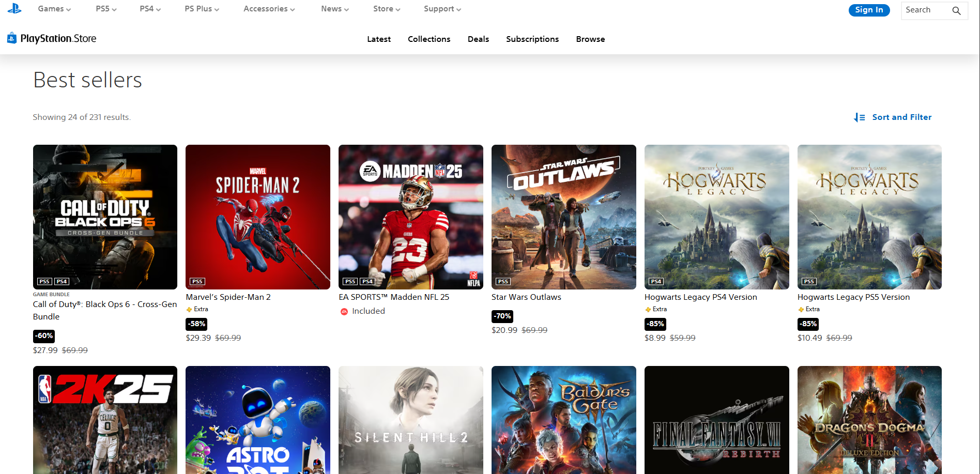
Task: Click the PlayStation logo icon
Action: point(14,8)
